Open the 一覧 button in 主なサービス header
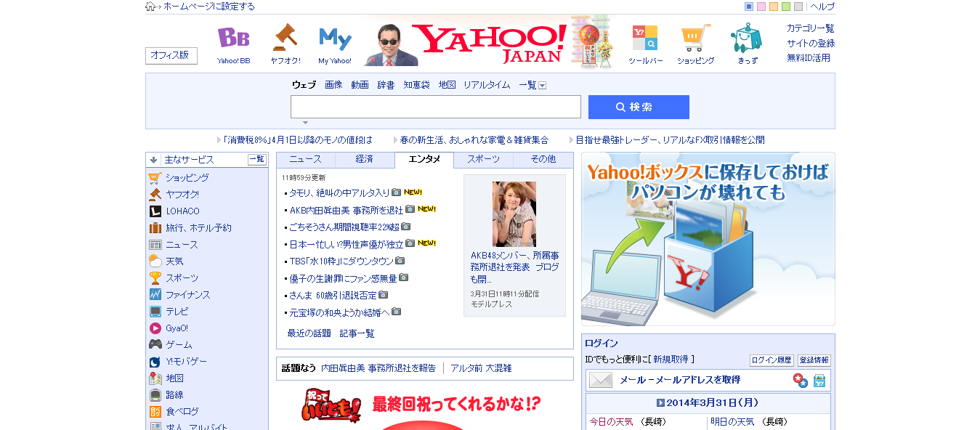Image resolution: width=980 pixels, height=430 pixels. pos(257,160)
